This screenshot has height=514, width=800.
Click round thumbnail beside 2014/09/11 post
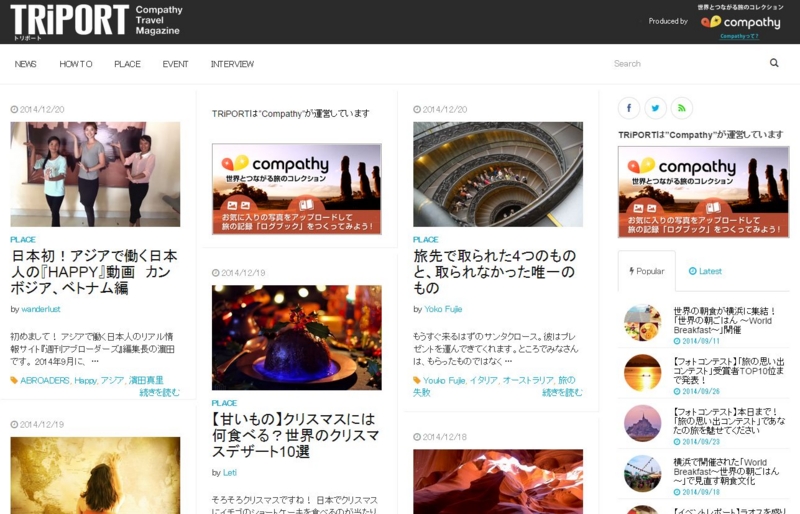point(642,323)
